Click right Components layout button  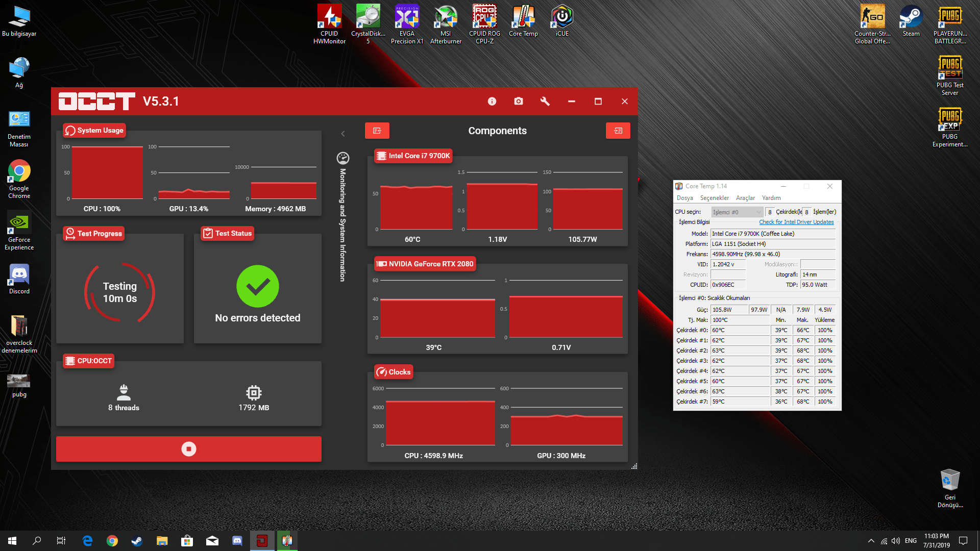coord(618,131)
